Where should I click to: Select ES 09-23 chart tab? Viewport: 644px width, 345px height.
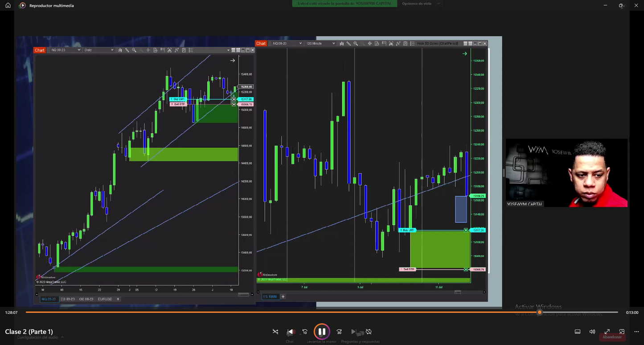coord(68,299)
